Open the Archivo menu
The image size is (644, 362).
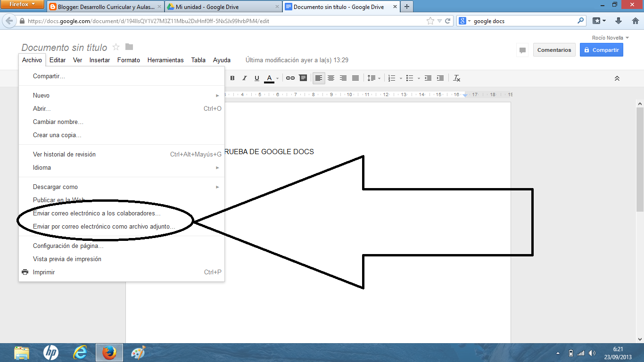pos(32,60)
